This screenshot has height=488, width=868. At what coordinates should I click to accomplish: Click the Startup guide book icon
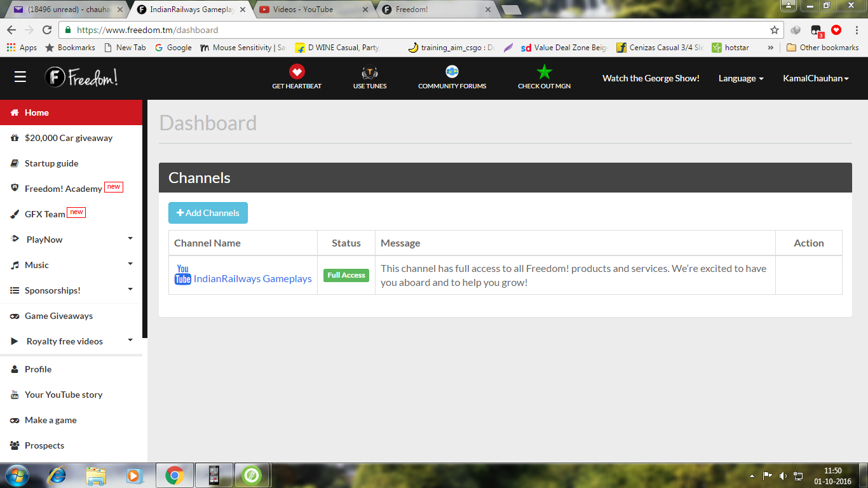pos(15,163)
